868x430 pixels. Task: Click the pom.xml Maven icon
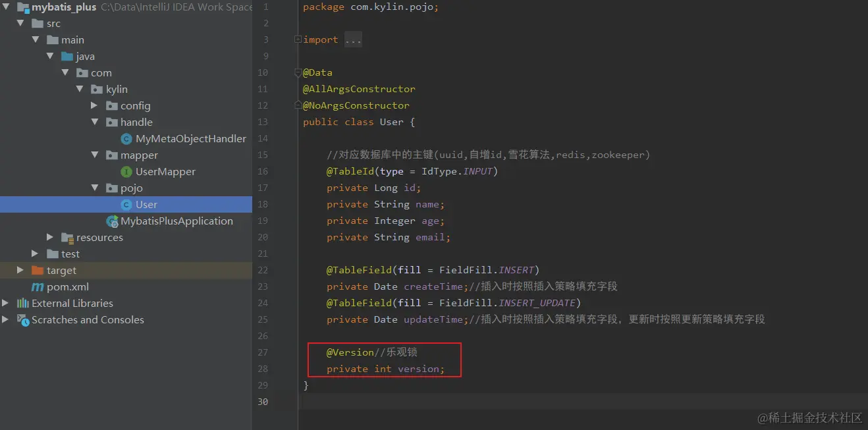(38, 287)
